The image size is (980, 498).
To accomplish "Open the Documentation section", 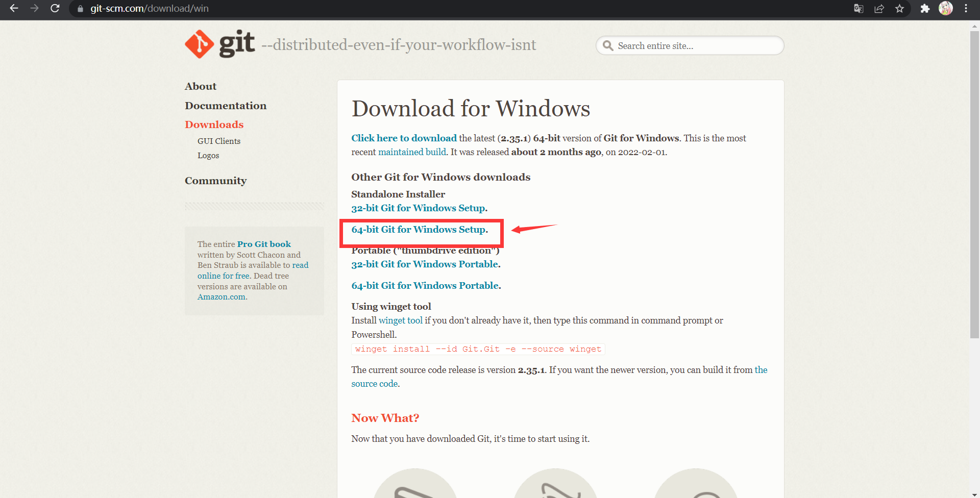I will tap(226, 106).
